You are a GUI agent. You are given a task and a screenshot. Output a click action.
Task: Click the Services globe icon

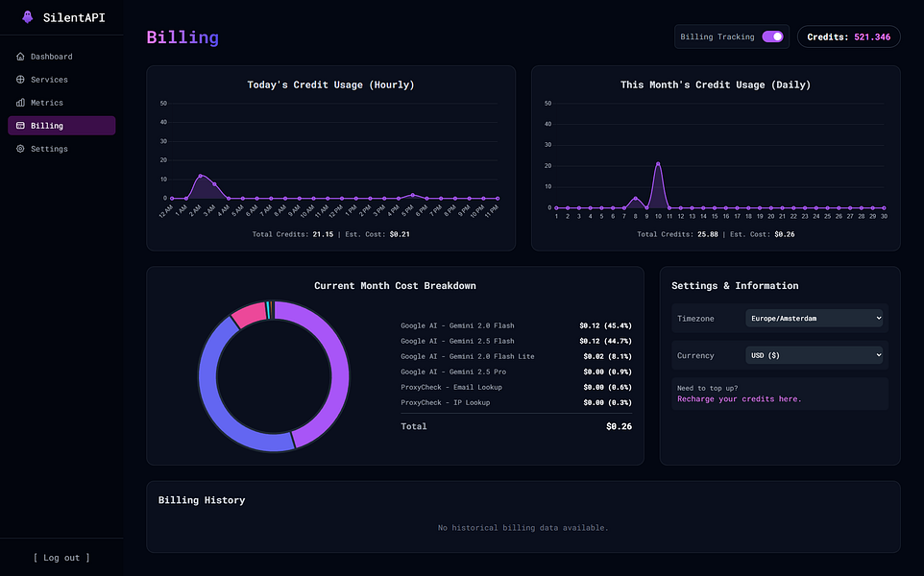click(20, 80)
